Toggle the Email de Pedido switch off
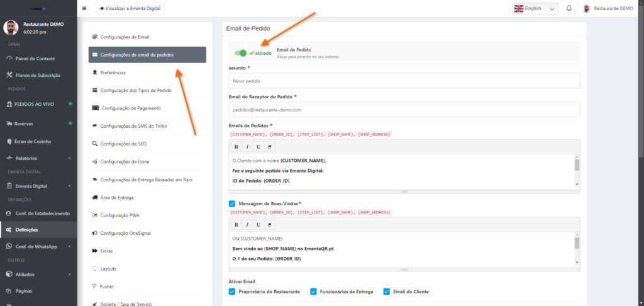 click(x=240, y=54)
